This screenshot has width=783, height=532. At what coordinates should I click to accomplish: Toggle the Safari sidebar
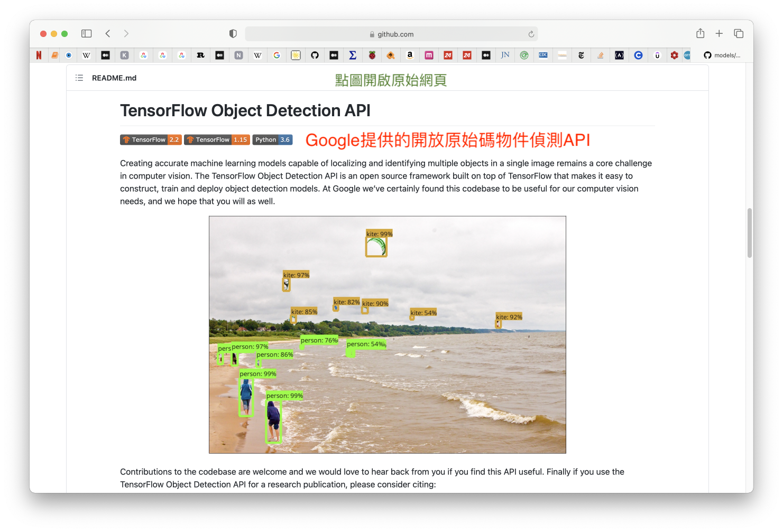(x=86, y=34)
